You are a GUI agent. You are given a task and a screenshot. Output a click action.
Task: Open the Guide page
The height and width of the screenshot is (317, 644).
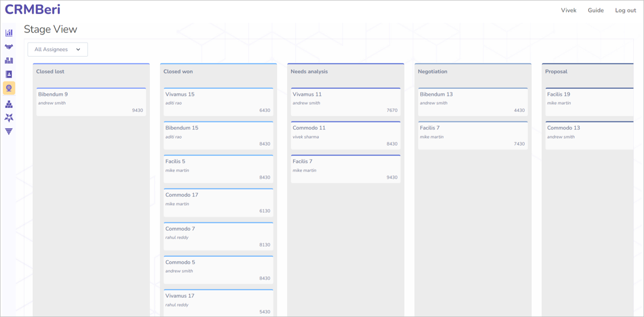pos(596,11)
